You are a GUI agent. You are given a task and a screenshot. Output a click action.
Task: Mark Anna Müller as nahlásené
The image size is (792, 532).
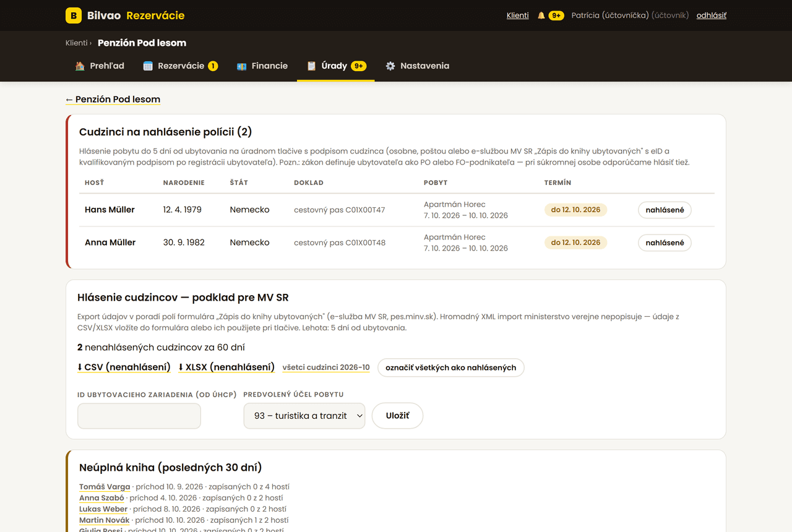coord(665,242)
